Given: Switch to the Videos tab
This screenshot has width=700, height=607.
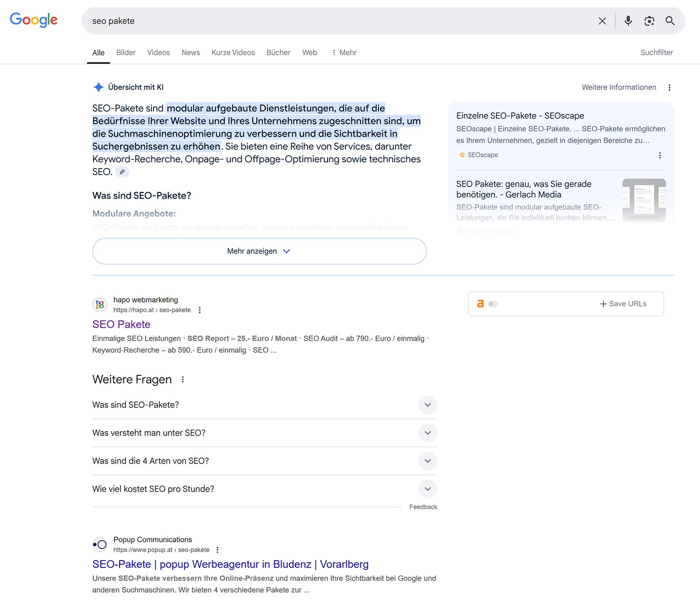Looking at the screenshot, I should point(158,53).
